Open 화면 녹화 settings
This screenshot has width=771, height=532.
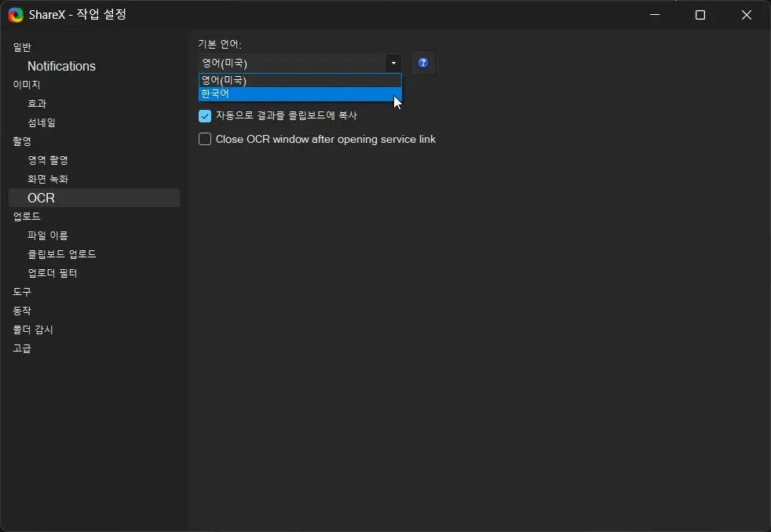click(48, 179)
